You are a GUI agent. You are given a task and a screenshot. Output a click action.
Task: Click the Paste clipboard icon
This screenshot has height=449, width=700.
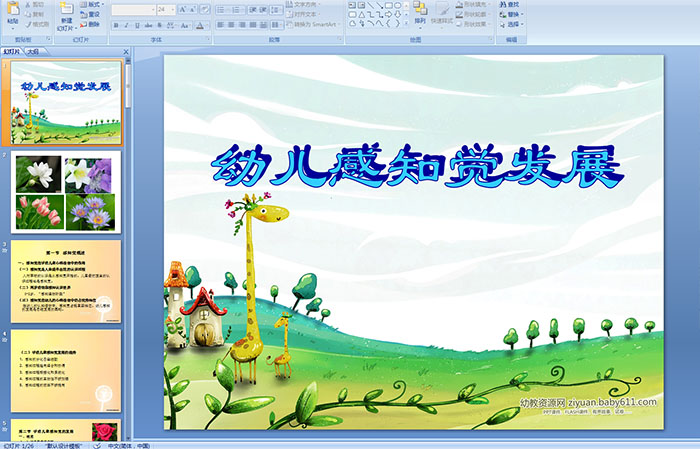point(12,8)
